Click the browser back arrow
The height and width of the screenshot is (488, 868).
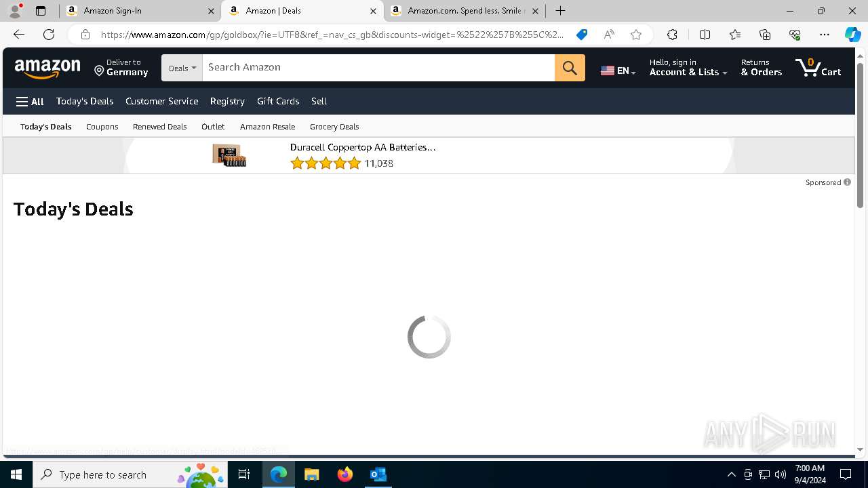click(19, 35)
